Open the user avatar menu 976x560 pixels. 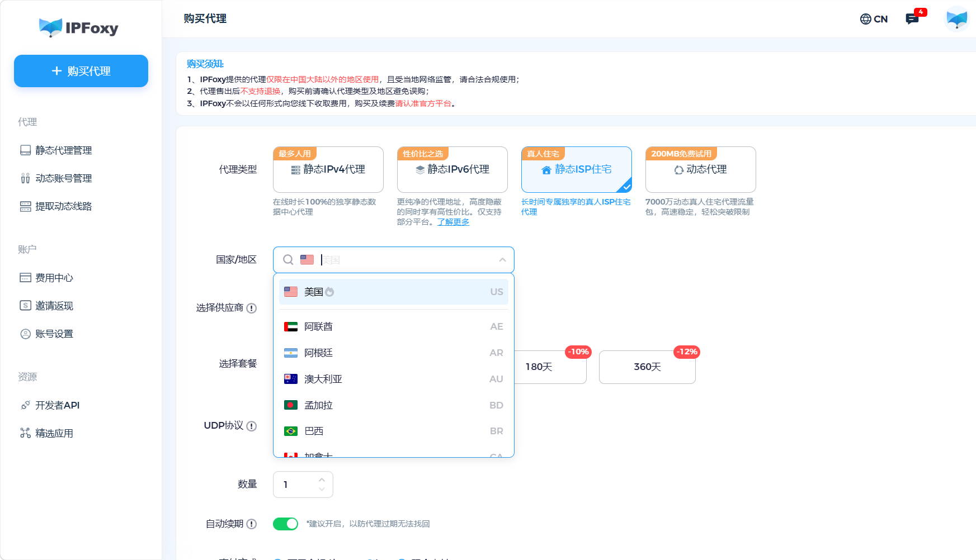tap(956, 19)
